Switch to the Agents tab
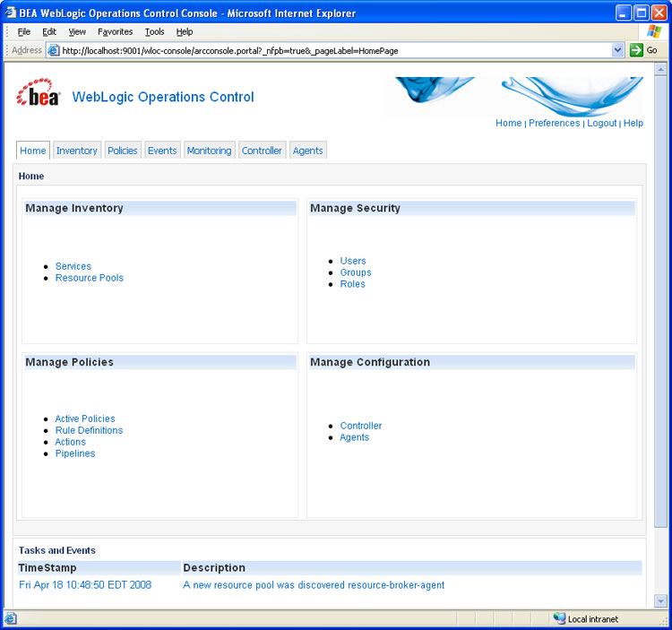 (307, 151)
